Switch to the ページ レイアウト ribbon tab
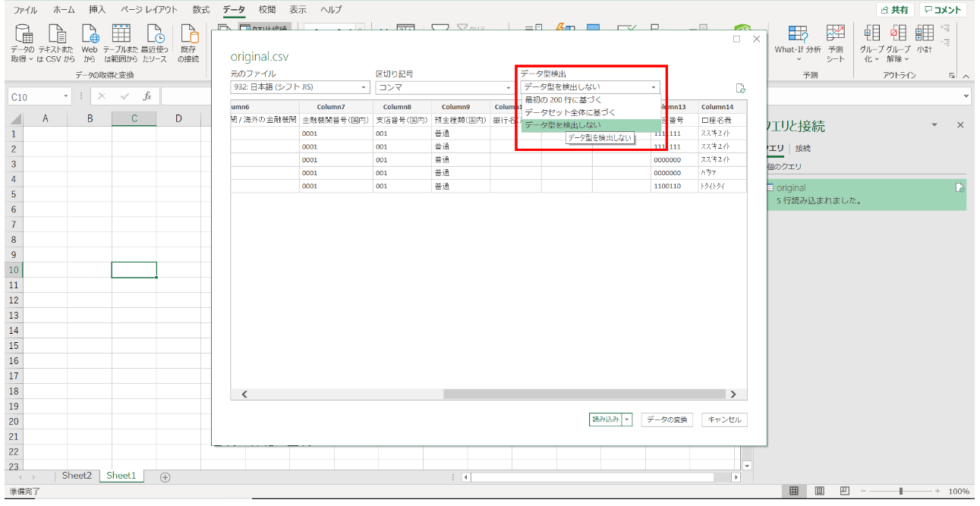The width and height of the screenshot is (980, 506). pyautogui.click(x=150, y=10)
